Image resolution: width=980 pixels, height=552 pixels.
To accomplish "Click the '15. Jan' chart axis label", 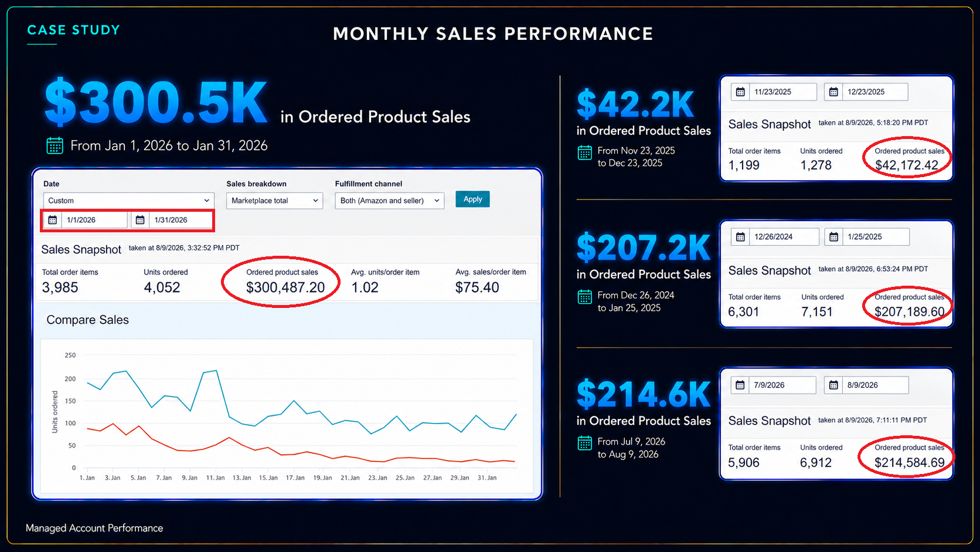I will pyautogui.click(x=268, y=478).
